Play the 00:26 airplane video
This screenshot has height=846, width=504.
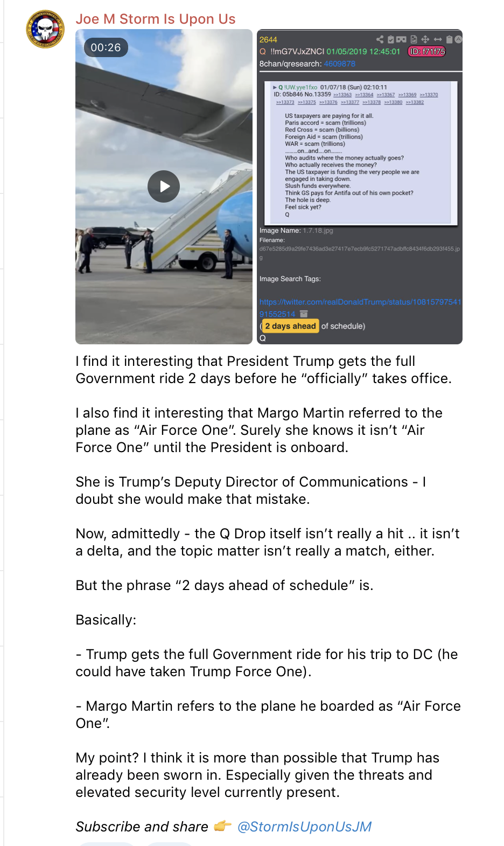coord(164,186)
